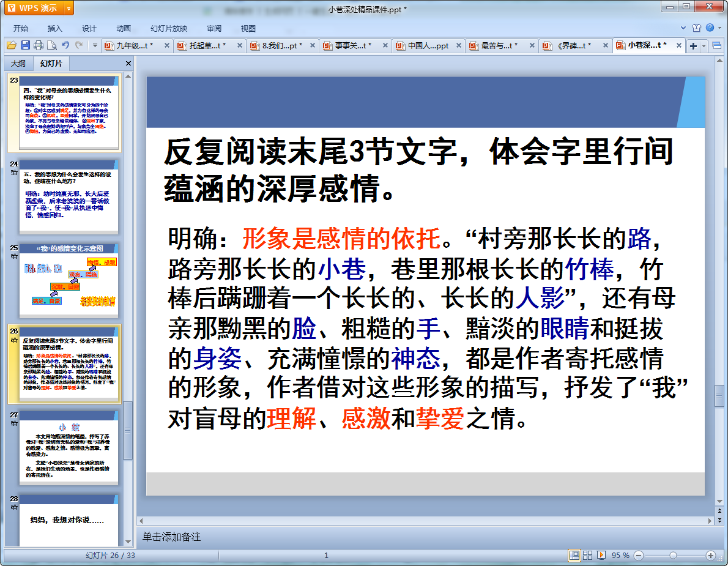
Task: Close the 《界碑...t document tab
Action: (x=606, y=45)
